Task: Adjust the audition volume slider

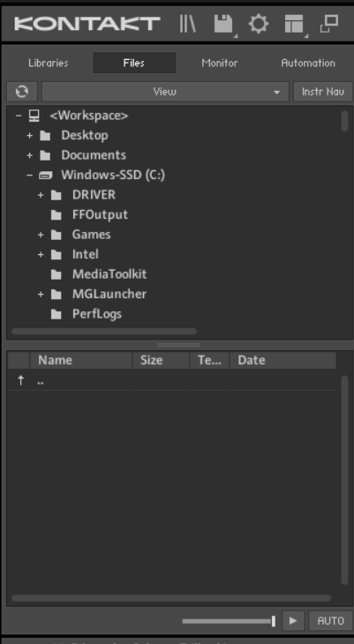Action: click(x=229, y=621)
